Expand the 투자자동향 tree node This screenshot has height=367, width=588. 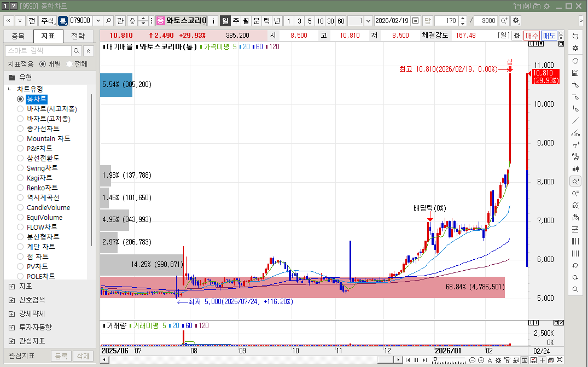pyautogui.click(x=11, y=327)
